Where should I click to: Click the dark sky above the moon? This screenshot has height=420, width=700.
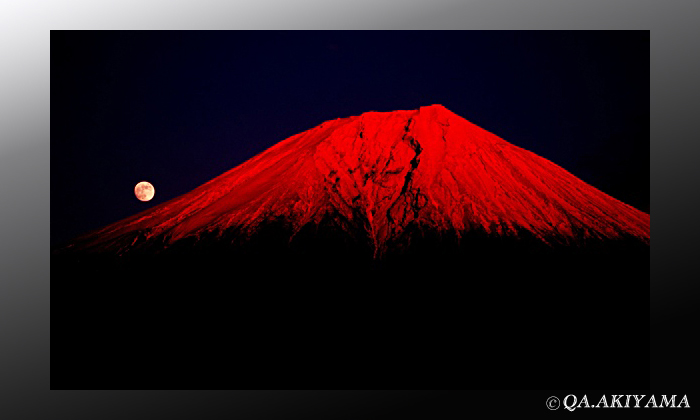(144, 110)
